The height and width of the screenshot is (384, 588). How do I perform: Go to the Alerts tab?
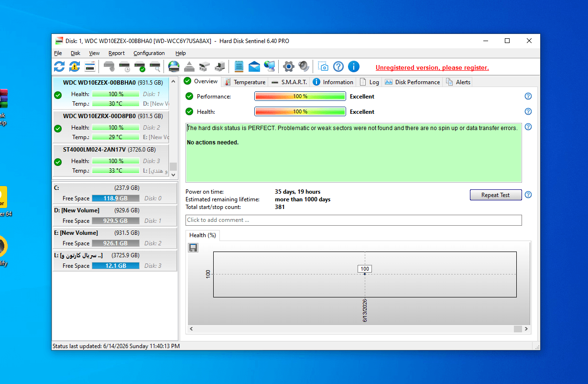(458, 82)
